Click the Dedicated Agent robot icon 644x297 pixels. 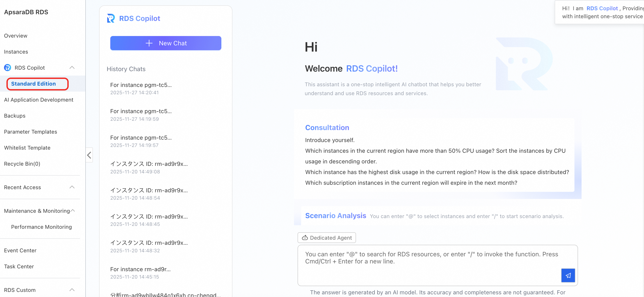[x=305, y=237]
